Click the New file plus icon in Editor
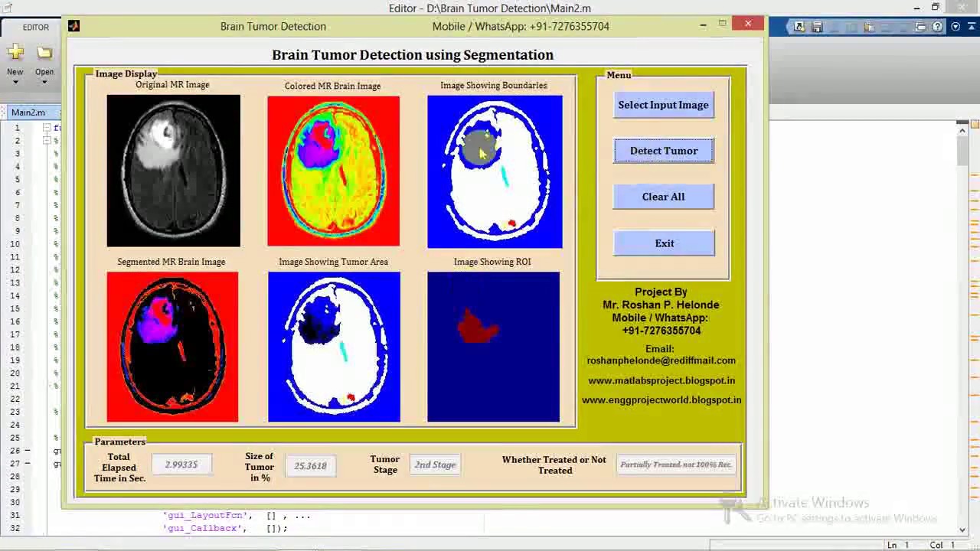The height and width of the screenshot is (551, 980). [15, 52]
